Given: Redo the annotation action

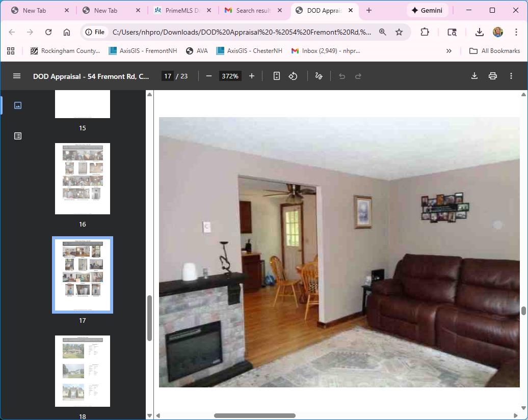Looking at the screenshot, I should tap(358, 76).
